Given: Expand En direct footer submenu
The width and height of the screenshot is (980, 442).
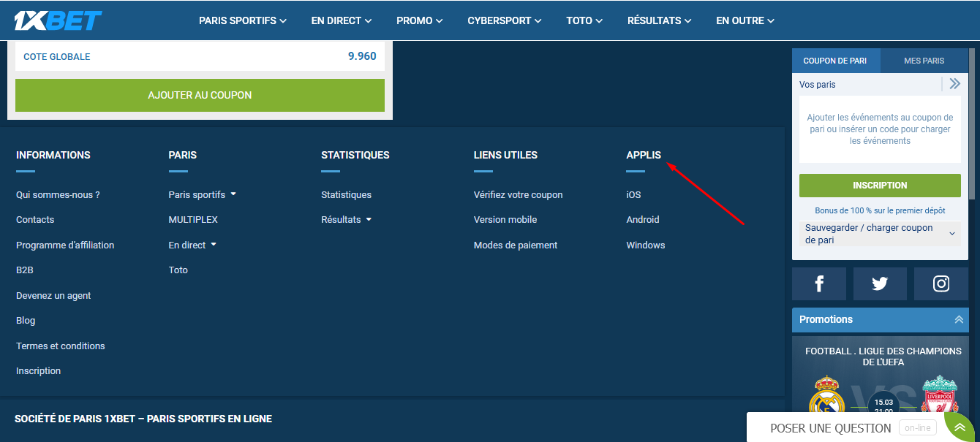Looking at the screenshot, I should click(x=214, y=245).
